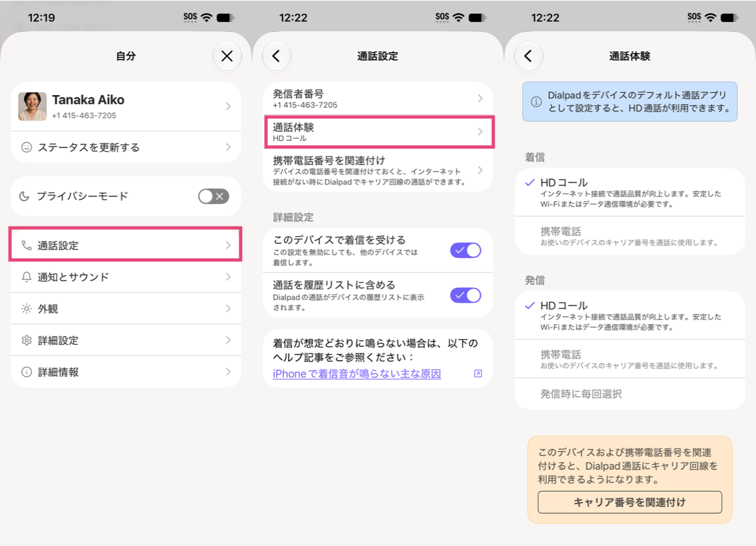
Task: Open 通知とサウンド settings
Action: (126, 277)
